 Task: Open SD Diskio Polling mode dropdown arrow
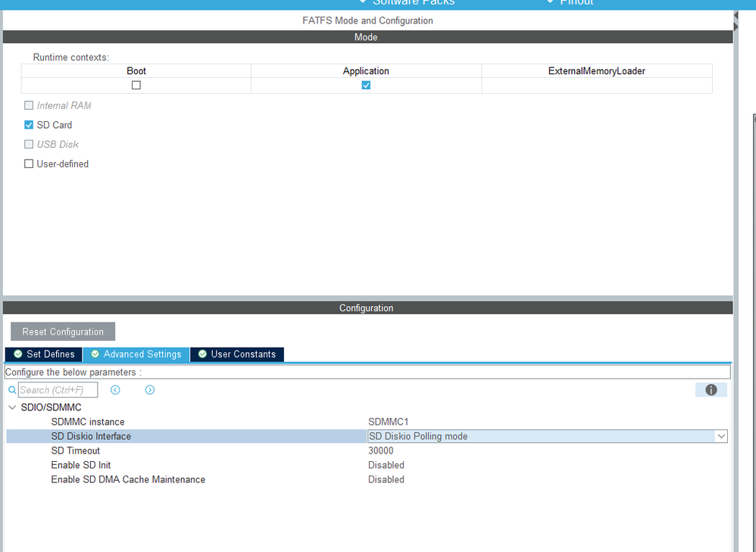coord(721,436)
